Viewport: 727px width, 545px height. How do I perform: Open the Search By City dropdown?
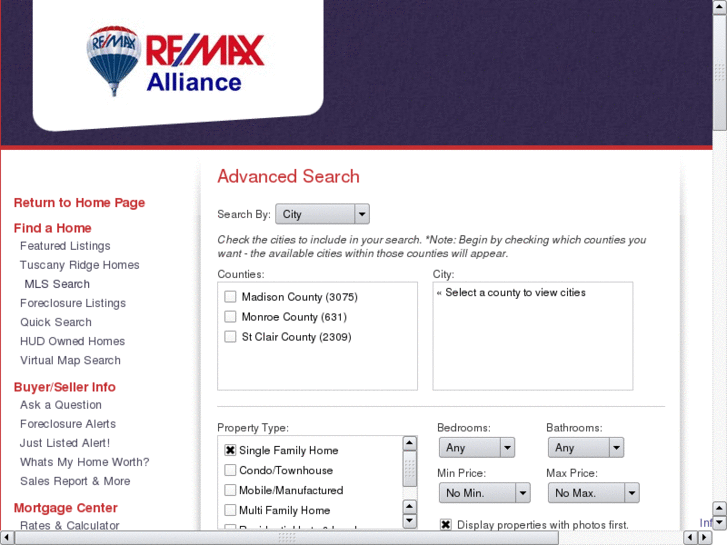(x=322, y=214)
